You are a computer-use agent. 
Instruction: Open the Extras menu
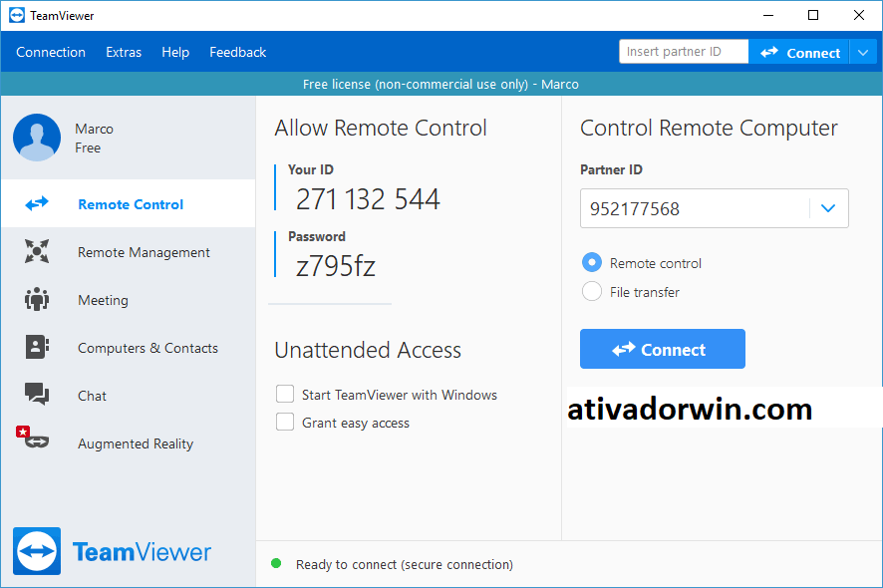click(x=124, y=53)
